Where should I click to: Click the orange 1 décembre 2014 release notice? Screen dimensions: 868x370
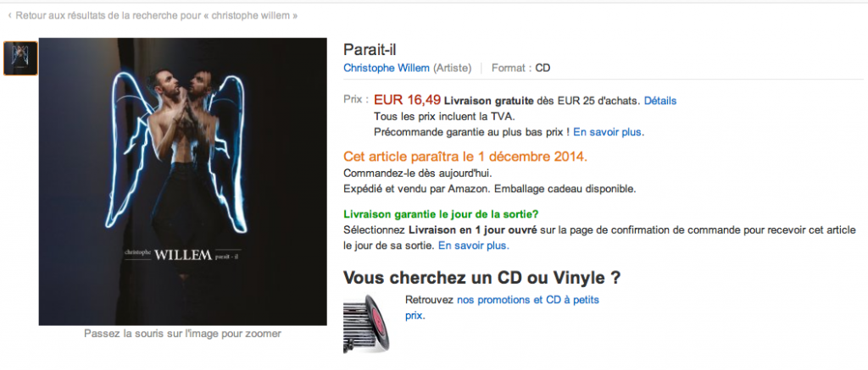pos(465,157)
